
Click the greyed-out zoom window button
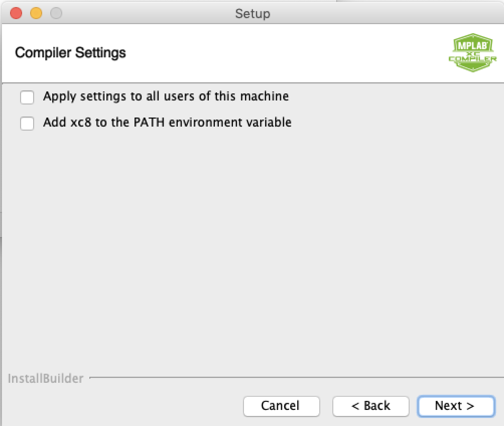56,13
